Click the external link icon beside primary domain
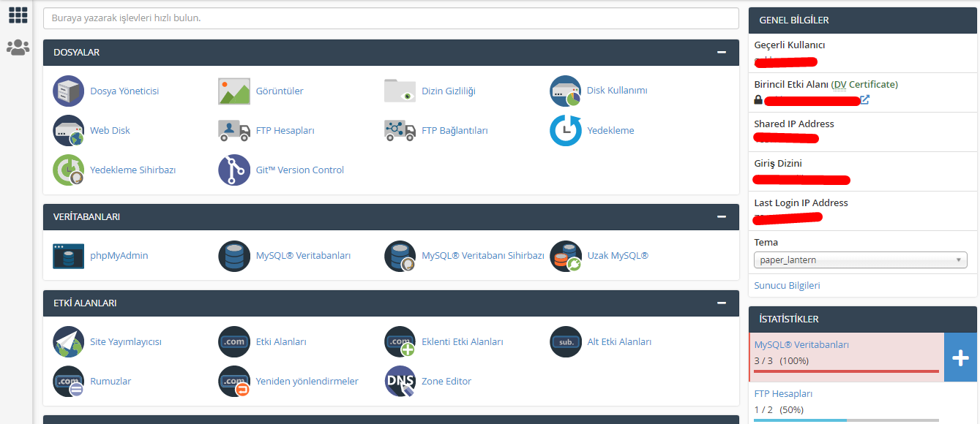980x424 pixels. 864,99
